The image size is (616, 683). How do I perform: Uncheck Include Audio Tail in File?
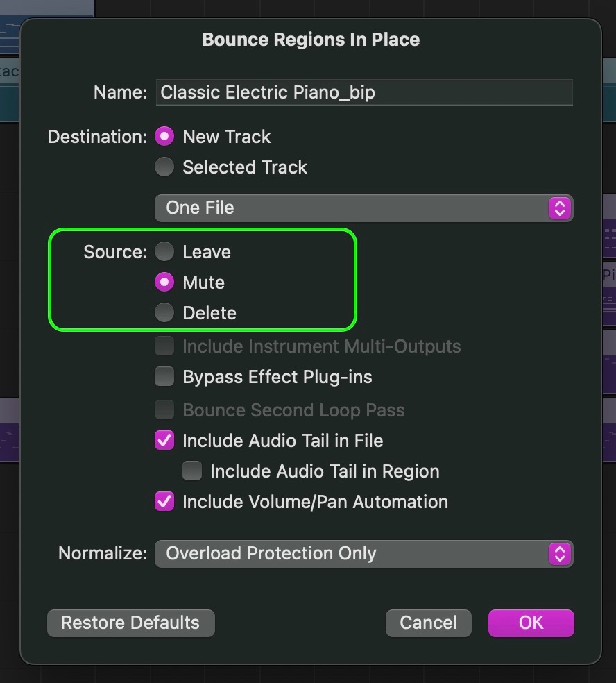(x=164, y=441)
